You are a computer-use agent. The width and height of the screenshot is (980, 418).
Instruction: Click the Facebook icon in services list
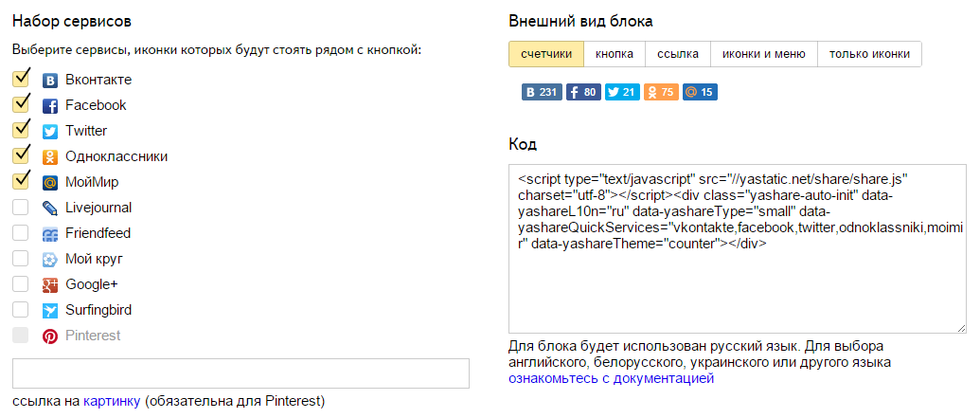pos(50,106)
